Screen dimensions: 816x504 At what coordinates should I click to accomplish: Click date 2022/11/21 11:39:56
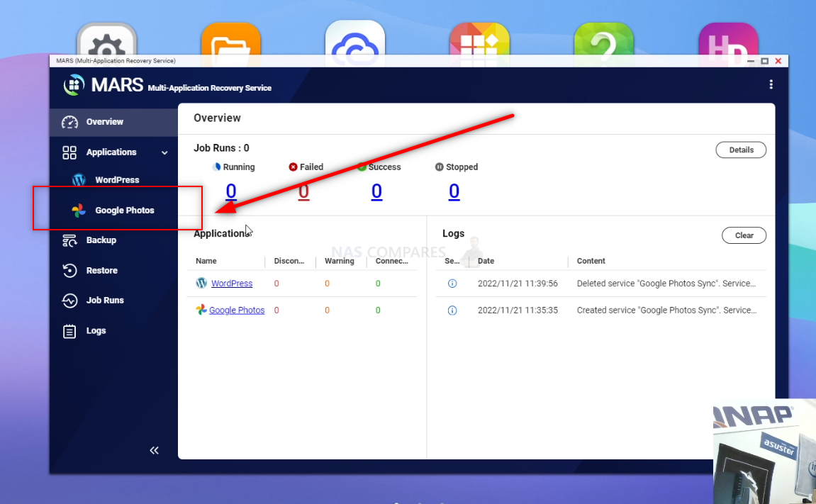point(518,284)
